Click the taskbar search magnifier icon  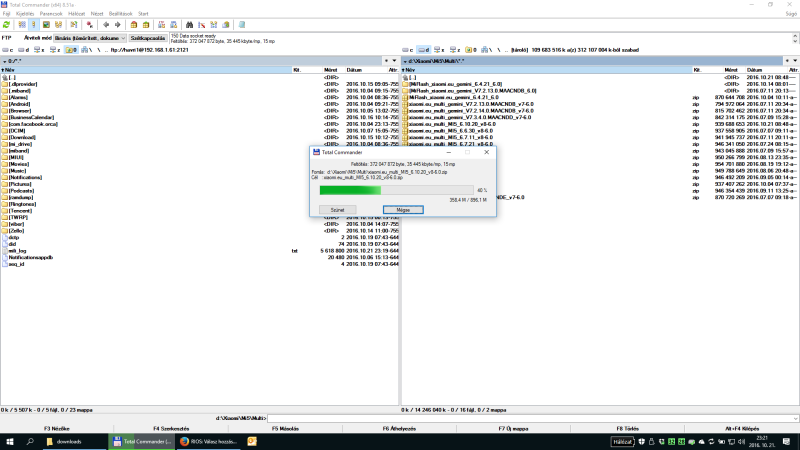pyautogui.click(x=30, y=442)
